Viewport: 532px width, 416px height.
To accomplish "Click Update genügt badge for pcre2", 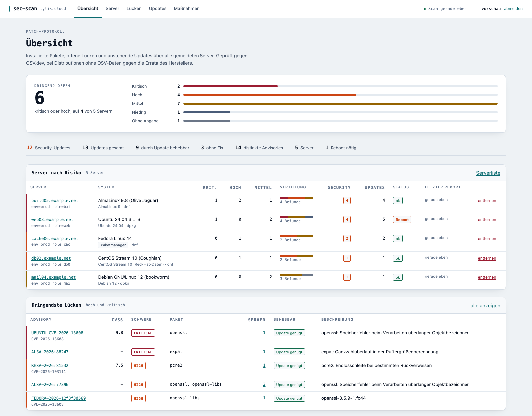I will tap(289, 366).
